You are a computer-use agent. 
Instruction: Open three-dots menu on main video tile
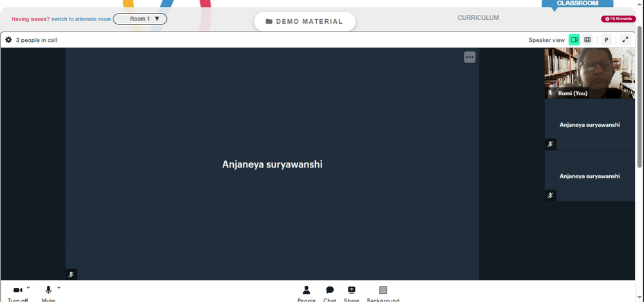point(470,57)
